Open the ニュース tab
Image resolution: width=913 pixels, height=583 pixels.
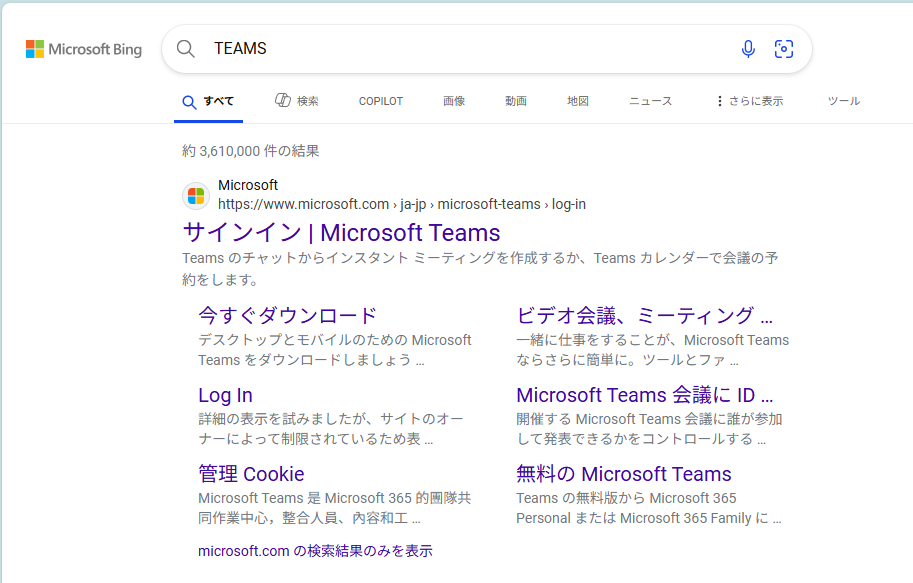(650, 101)
